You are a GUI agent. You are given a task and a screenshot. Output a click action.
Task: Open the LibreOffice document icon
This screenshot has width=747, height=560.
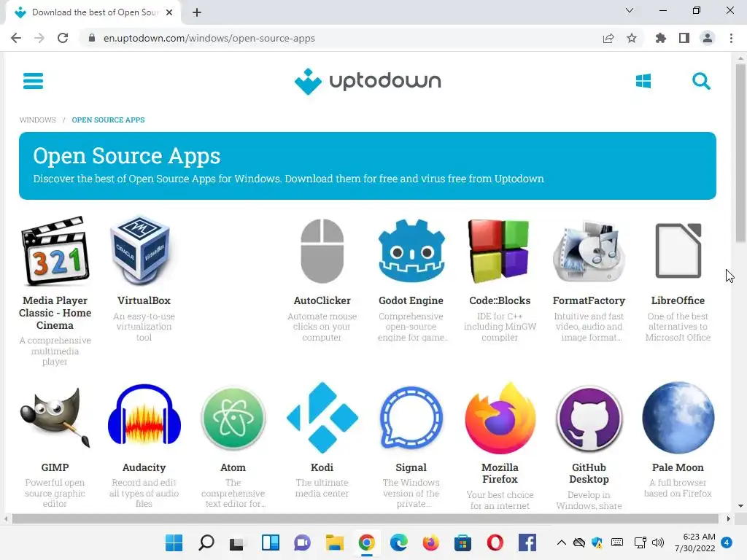(678, 251)
